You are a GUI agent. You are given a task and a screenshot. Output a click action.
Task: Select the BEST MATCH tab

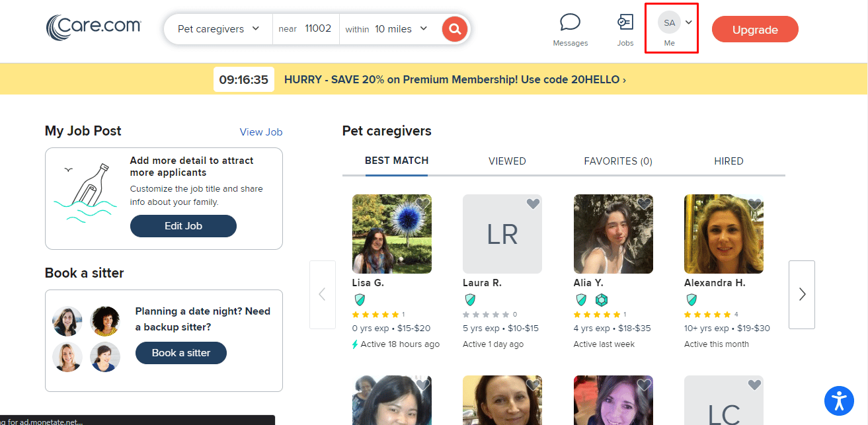click(397, 161)
